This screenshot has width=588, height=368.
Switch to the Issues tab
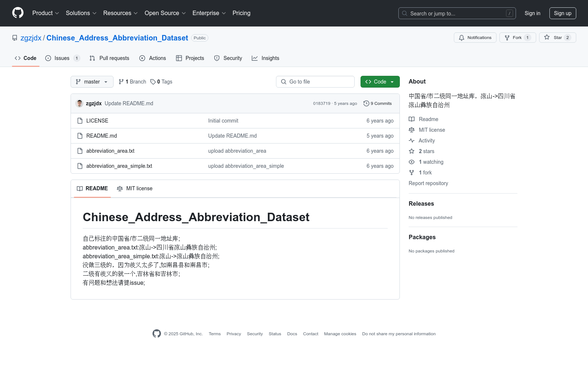(x=62, y=58)
